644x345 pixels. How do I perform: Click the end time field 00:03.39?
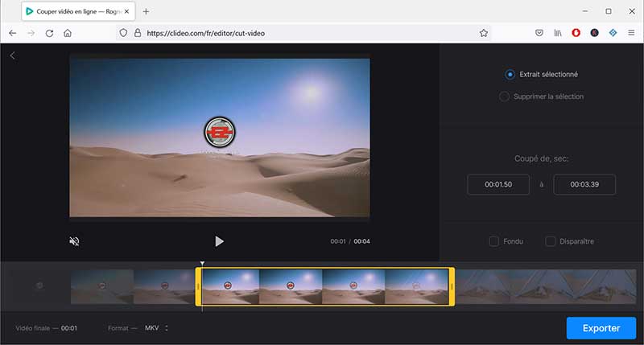point(584,185)
